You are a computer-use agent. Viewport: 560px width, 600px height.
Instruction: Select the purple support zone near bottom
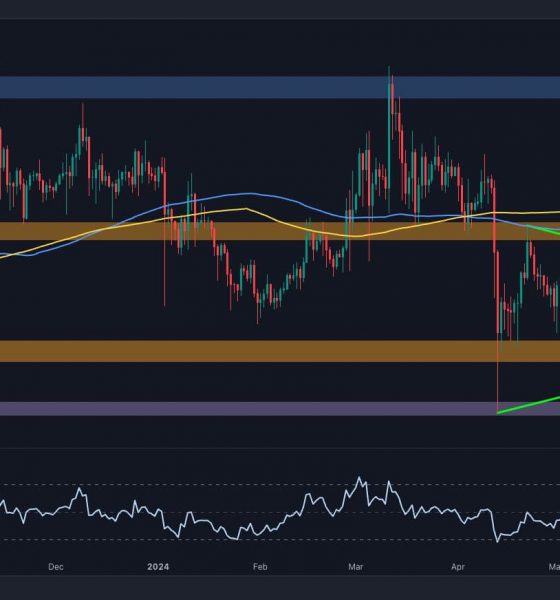tap(280, 408)
